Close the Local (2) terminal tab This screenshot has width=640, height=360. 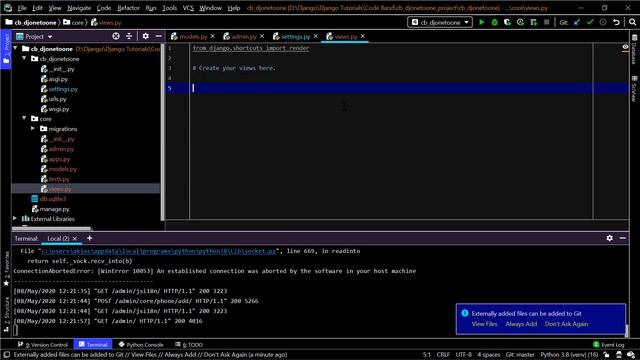[x=75, y=238]
